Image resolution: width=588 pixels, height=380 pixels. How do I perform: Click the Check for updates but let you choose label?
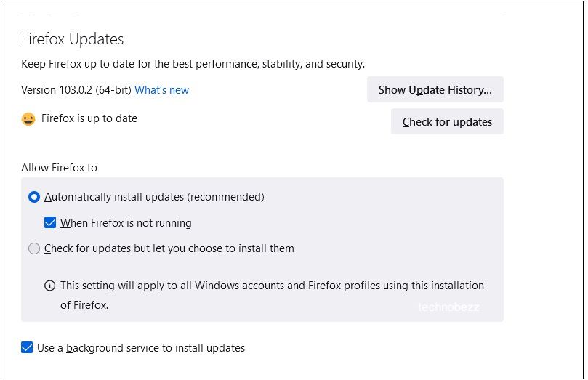pyautogui.click(x=169, y=248)
